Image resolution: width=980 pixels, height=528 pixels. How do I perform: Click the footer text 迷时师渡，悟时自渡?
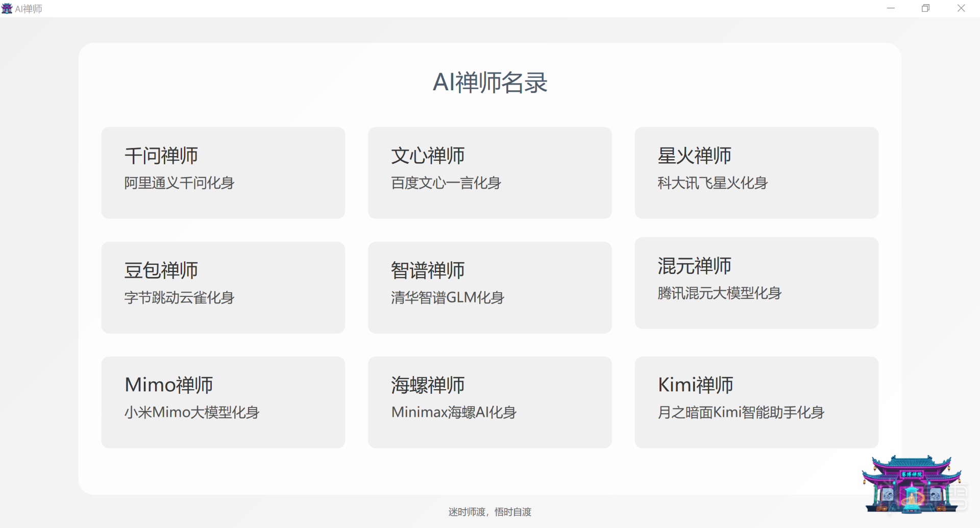click(x=490, y=512)
